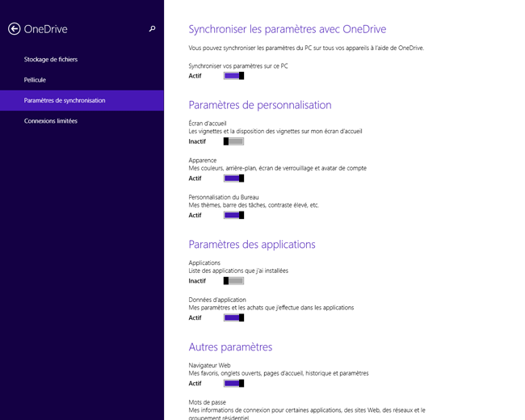Select Paramètres de synchronisation section
Screen dimensions: 525x420
click(82, 100)
